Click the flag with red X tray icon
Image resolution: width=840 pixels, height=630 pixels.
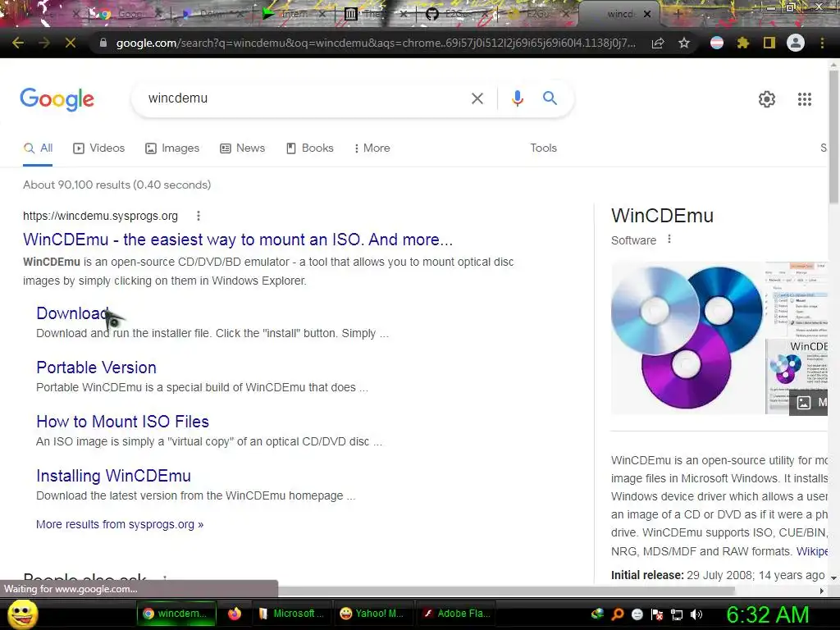(657, 614)
